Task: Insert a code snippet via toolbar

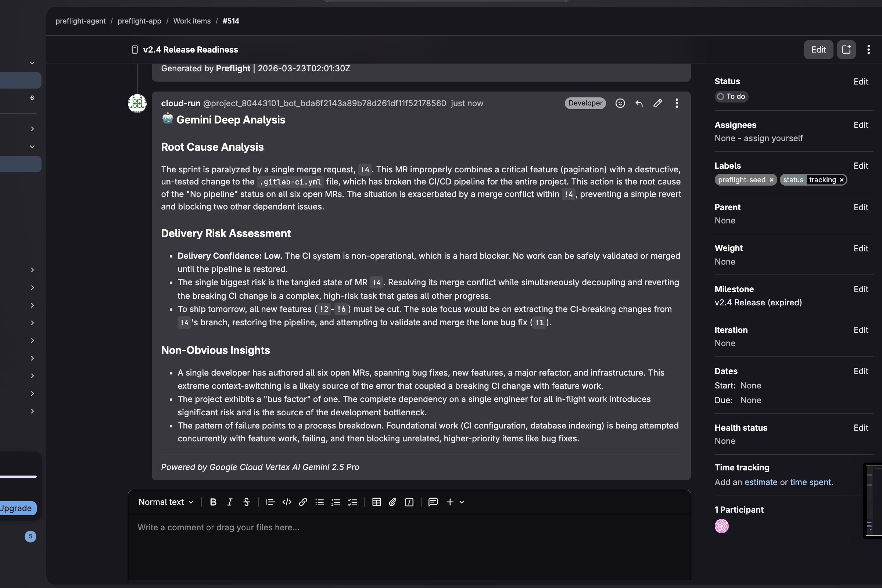Action: 287,502
